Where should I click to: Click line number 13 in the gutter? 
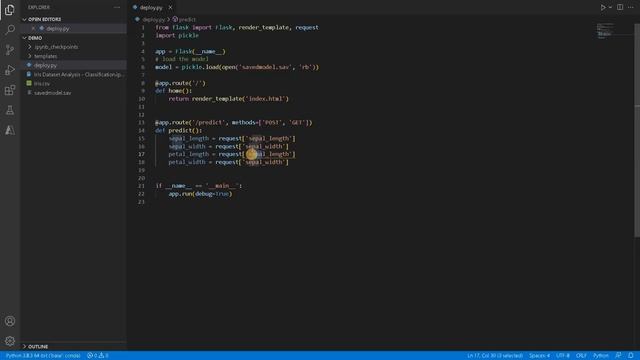[x=142, y=123]
